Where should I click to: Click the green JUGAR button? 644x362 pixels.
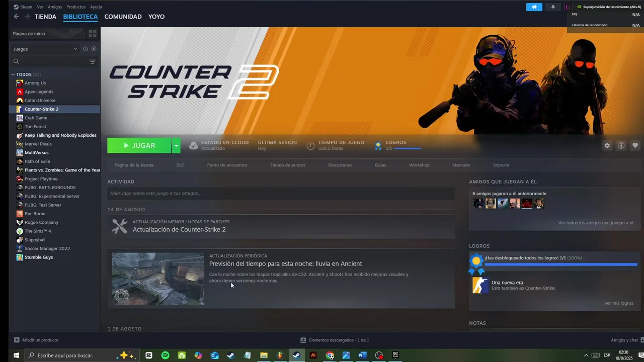[139, 146]
